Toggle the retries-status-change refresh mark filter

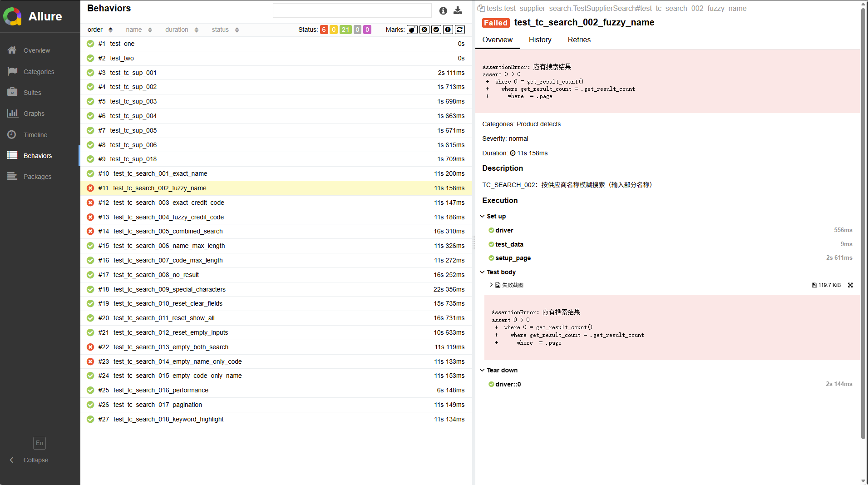point(460,30)
